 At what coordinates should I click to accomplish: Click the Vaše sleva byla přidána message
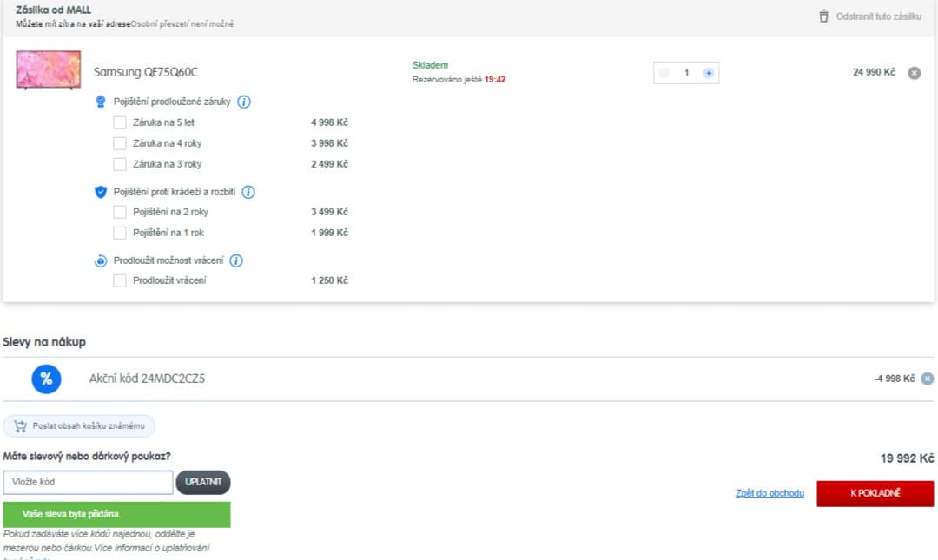tap(116, 515)
